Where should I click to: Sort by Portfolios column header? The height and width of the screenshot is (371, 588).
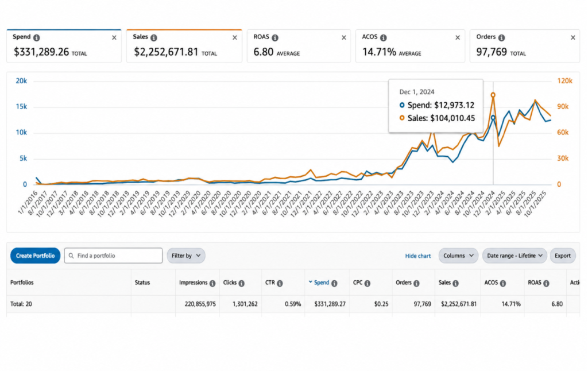point(22,283)
